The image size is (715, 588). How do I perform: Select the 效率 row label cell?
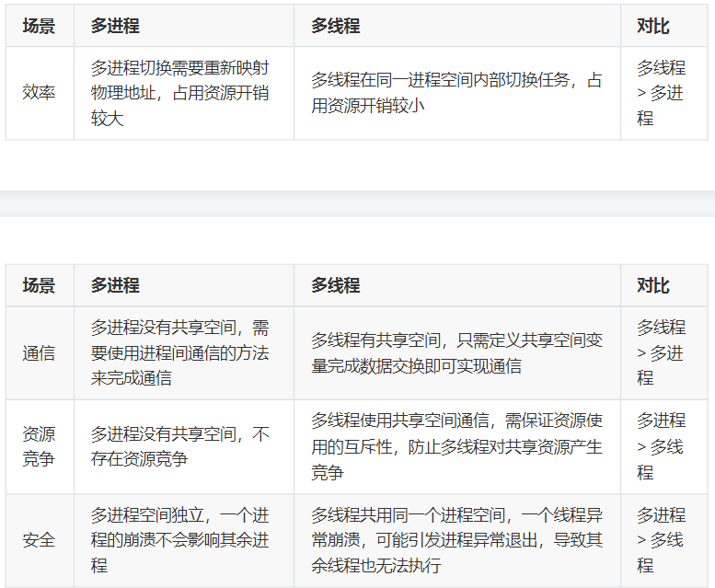[40, 93]
